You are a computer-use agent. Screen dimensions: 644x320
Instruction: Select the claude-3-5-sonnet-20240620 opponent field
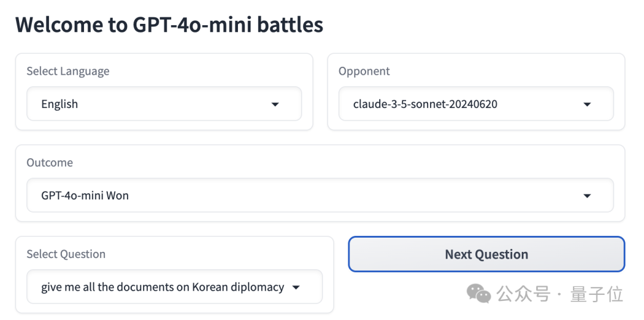[425, 104]
